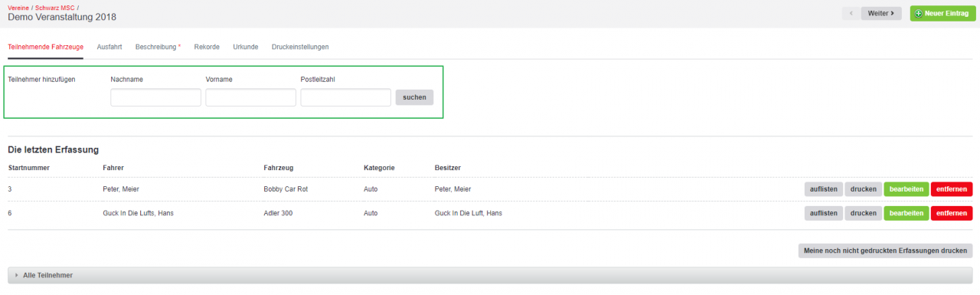Screen dimensions: 980x295
Task: Click startnummer 6 cell
Action: click(10, 213)
